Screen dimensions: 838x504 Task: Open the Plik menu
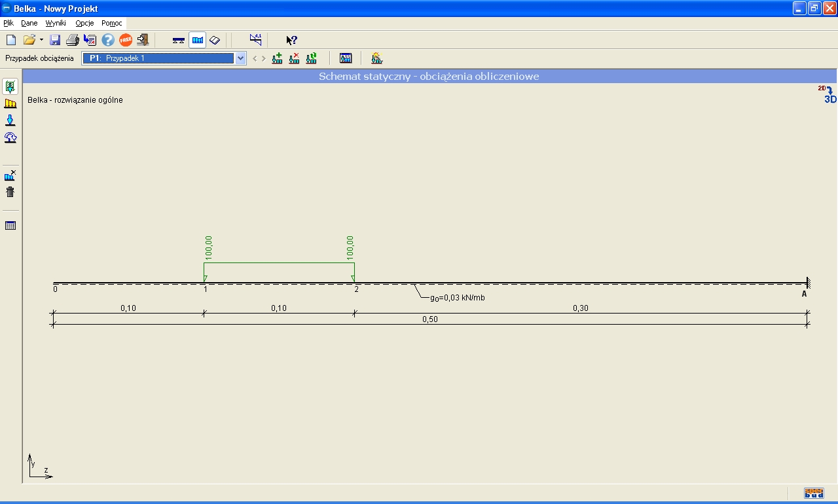coord(9,23)
